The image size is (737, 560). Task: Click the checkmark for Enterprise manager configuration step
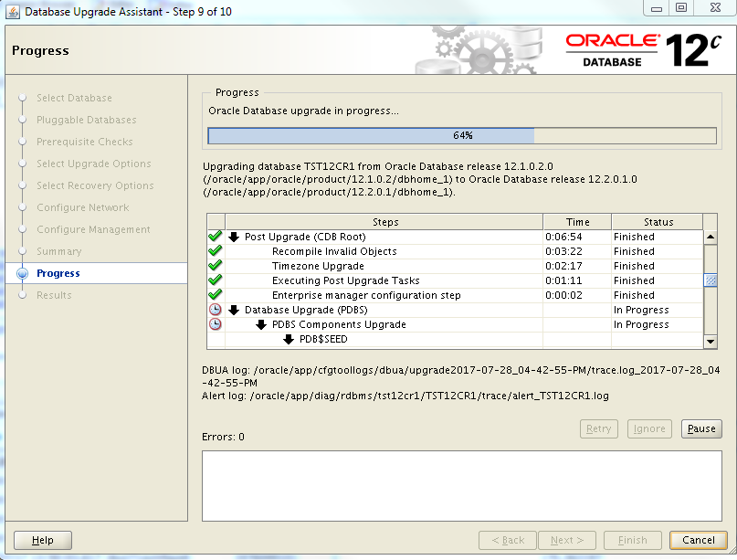coord(215,295)
